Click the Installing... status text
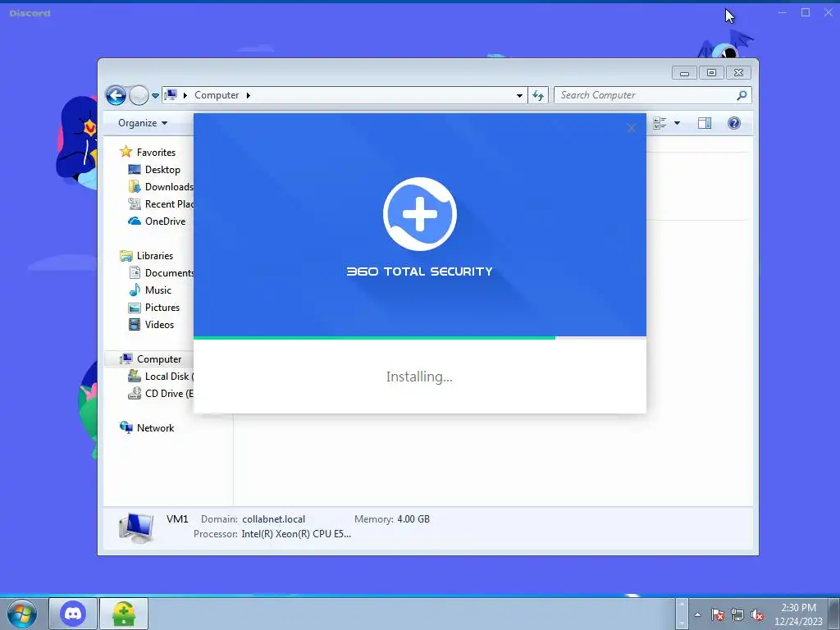This screenshot has width=840, height=630. point(419,377)
